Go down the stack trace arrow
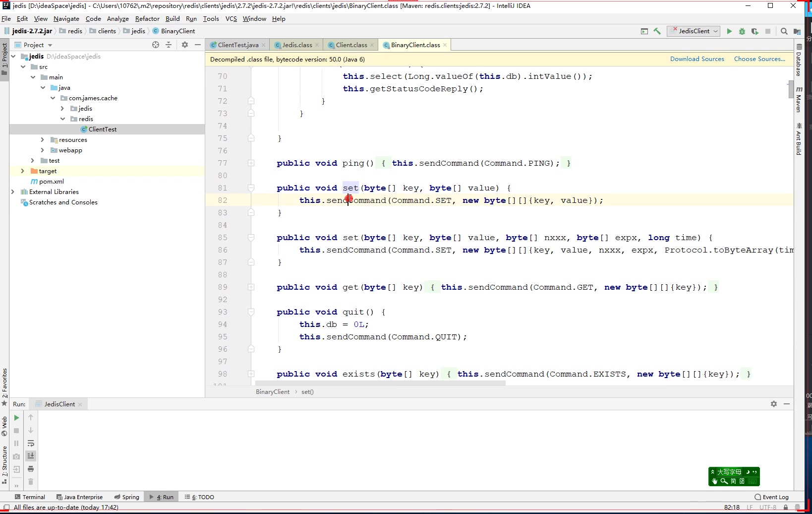The image size is (812, 514). coord(31,431)
